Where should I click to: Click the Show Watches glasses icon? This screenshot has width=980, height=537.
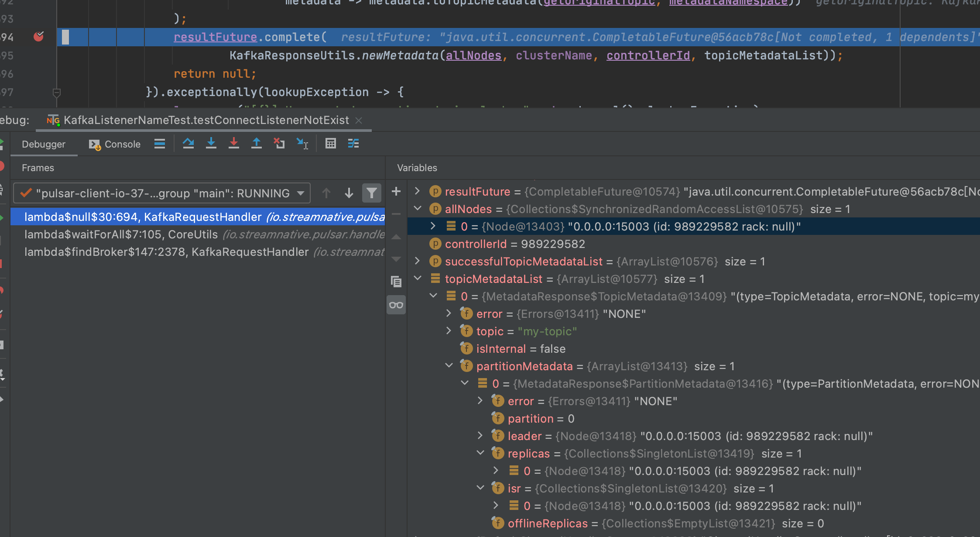pos(396,305)
